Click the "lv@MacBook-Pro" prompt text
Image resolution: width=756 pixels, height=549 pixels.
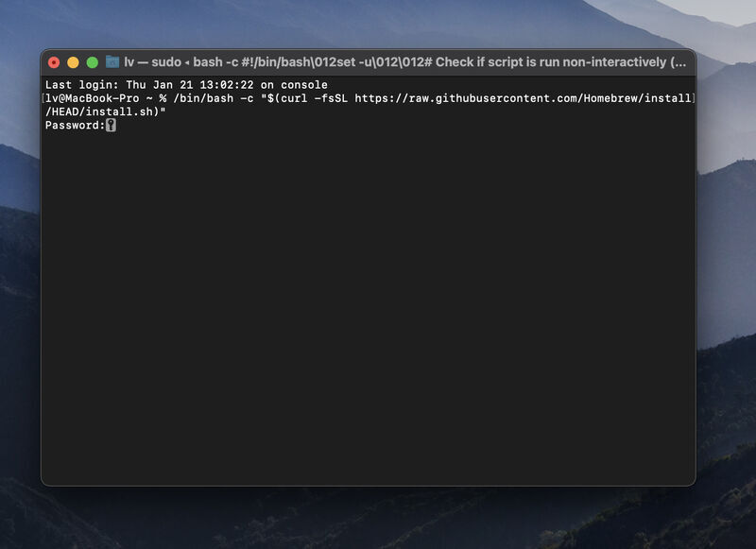click(93, 98)
